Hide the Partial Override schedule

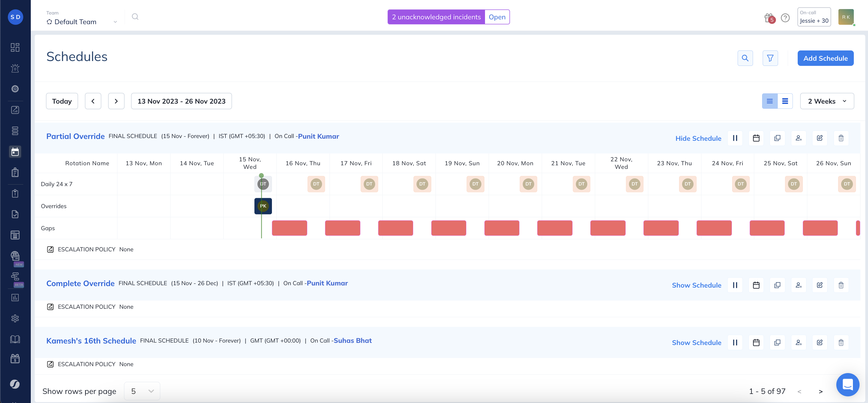[x=698, y=138]
